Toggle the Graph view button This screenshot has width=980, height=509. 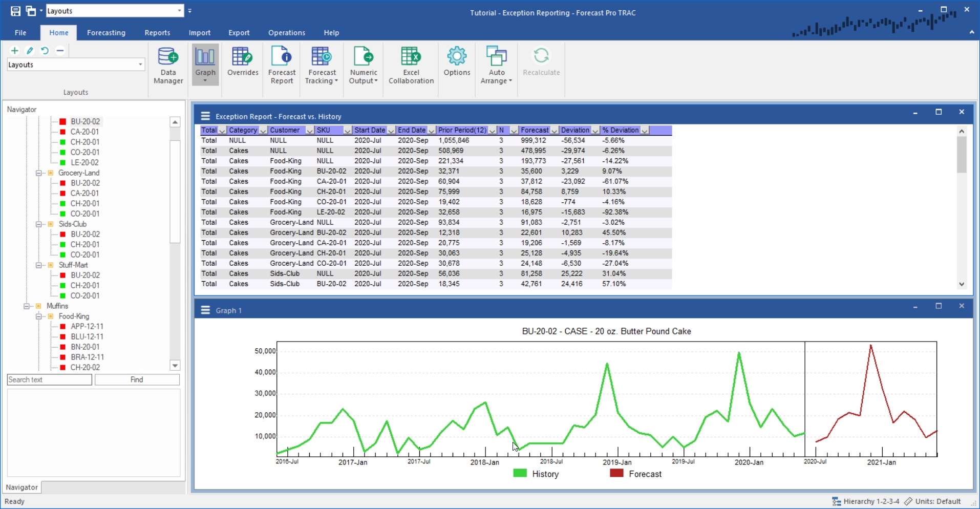coord(205,64)
